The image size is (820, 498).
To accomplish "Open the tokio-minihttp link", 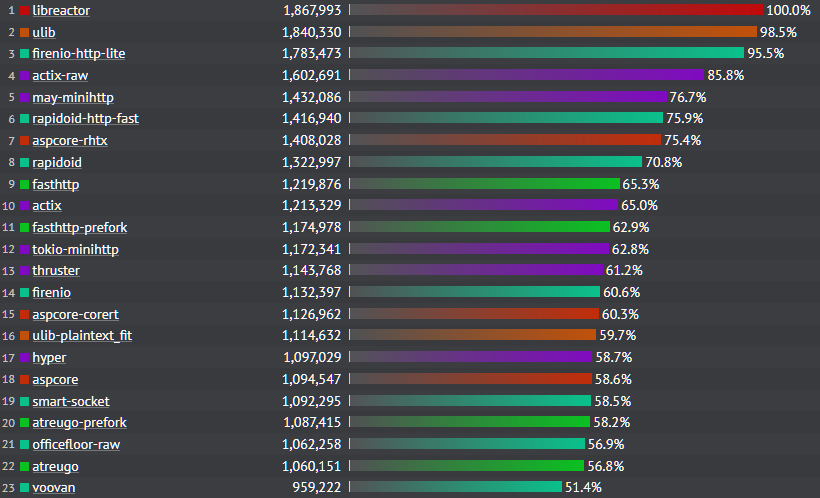I will point(75,250).
